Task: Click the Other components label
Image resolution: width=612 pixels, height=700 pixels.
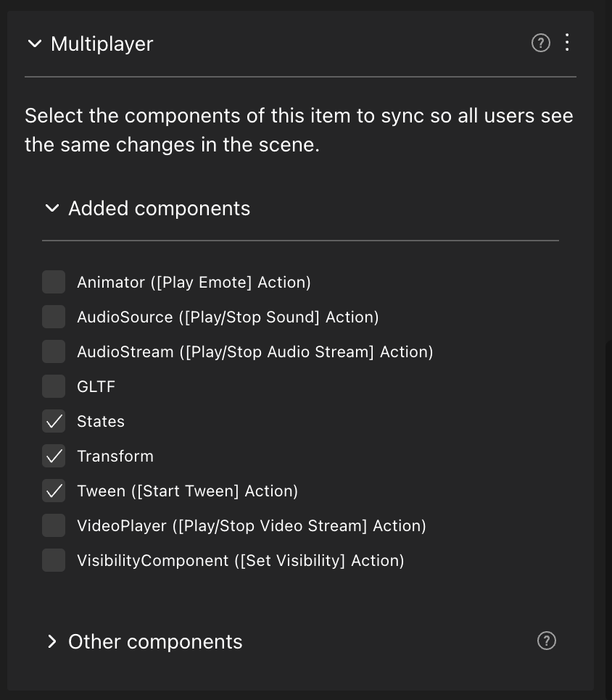Action: click(x=155, y=642)
